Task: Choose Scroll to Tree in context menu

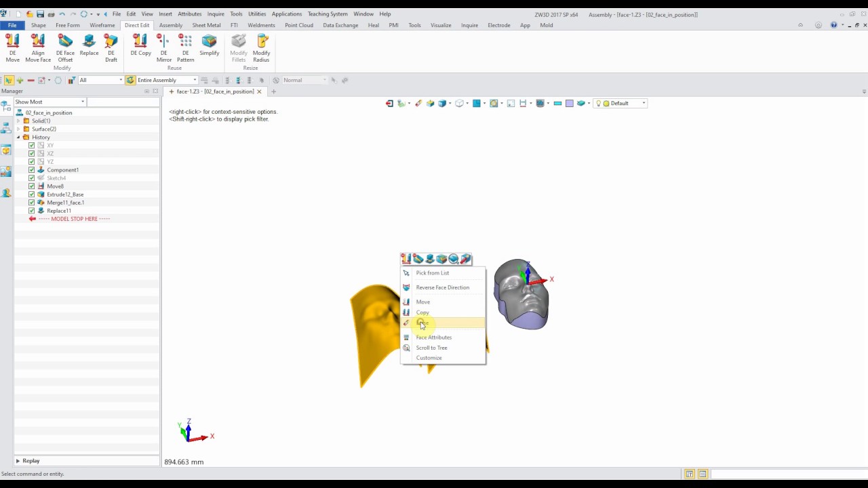Action: 443,348
